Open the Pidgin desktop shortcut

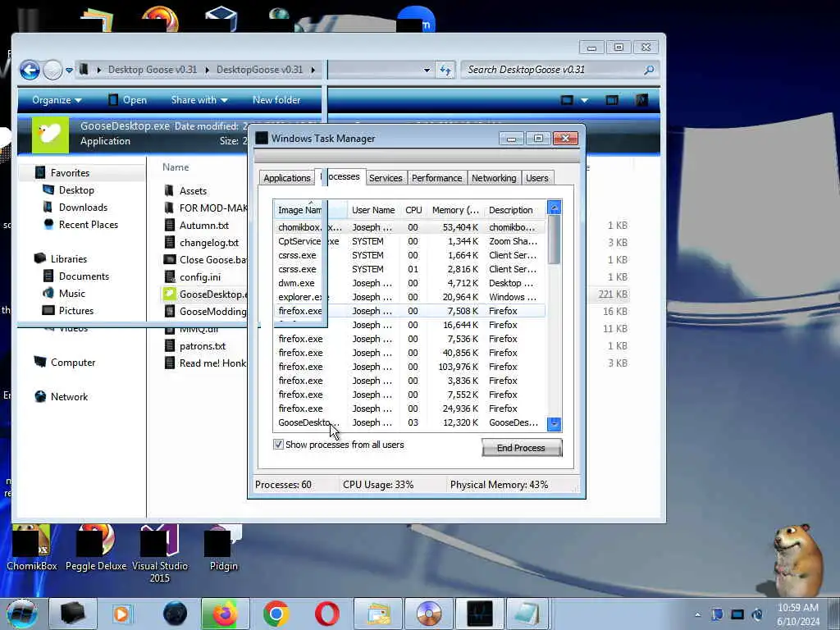tap(223, 547)
